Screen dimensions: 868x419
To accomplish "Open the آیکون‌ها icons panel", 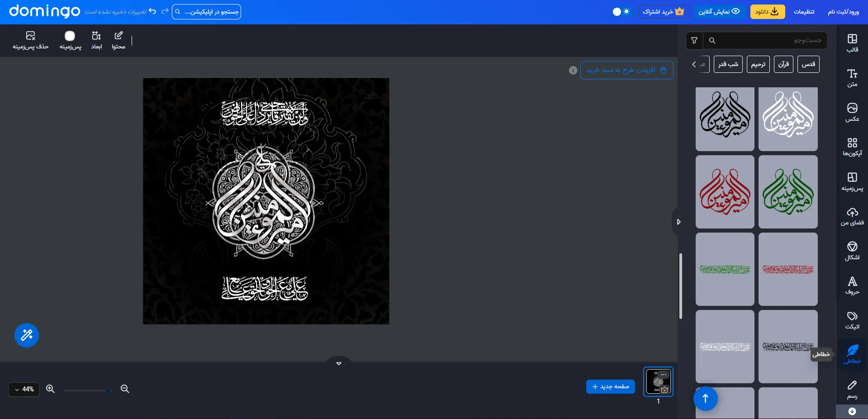I will (x=852, y=147).
